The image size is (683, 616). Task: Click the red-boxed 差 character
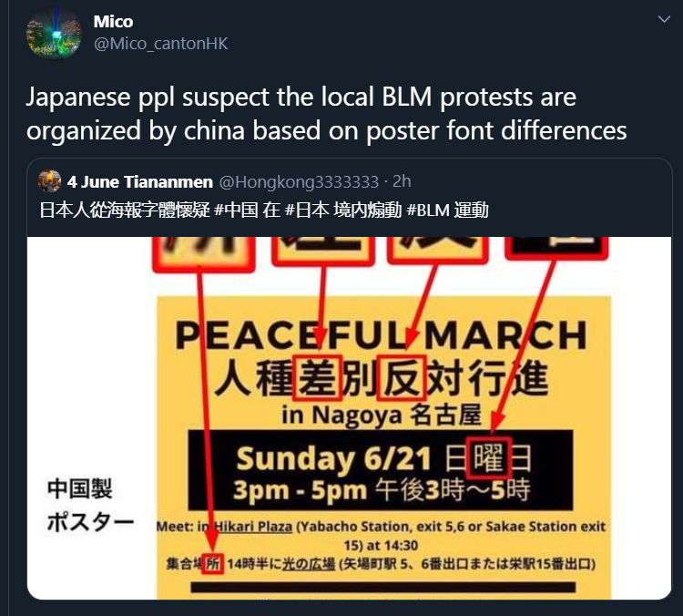tap(317, 378)
